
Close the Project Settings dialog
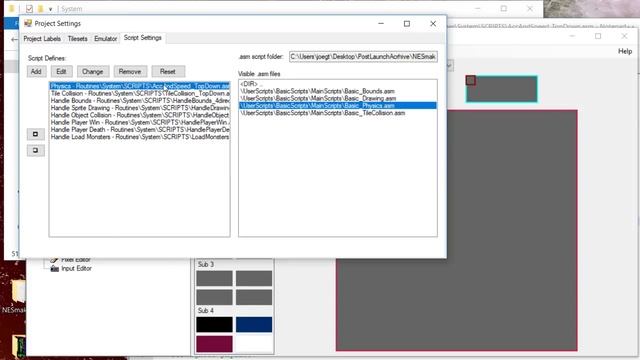point(433,24)
